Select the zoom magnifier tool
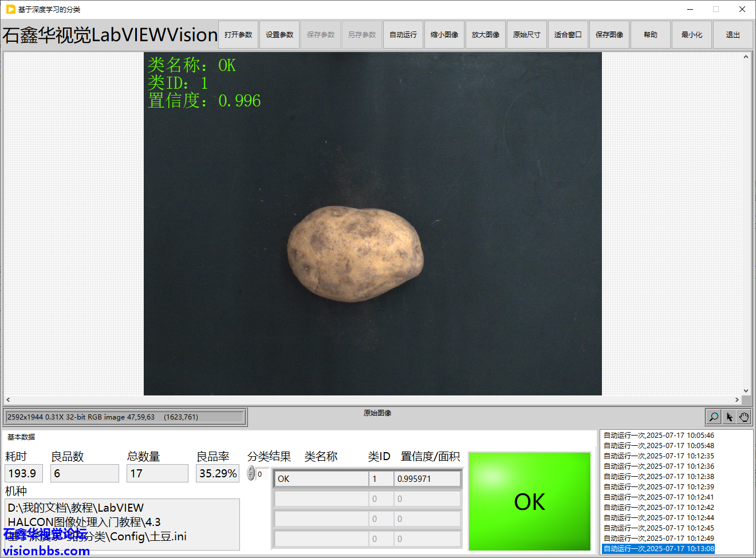Image resolution: width=756 pixels, height=558 pixels. pos(714,417)
